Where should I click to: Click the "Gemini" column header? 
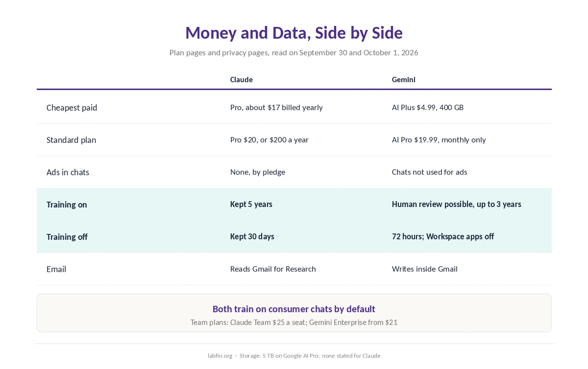(404, 79)
